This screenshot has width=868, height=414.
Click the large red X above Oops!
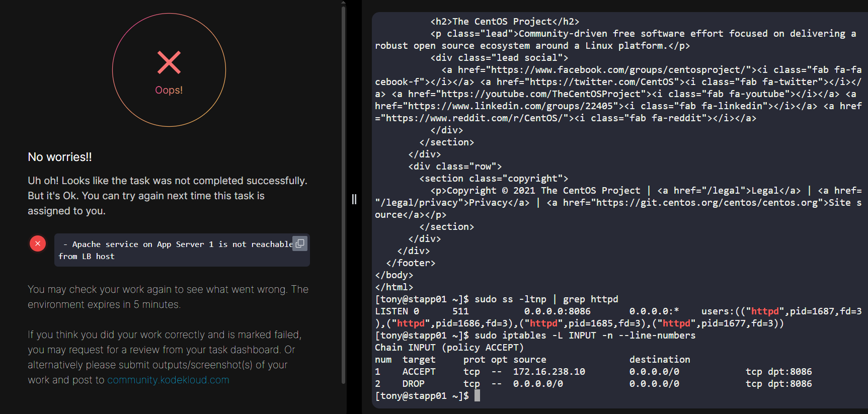tap(169, 62)
